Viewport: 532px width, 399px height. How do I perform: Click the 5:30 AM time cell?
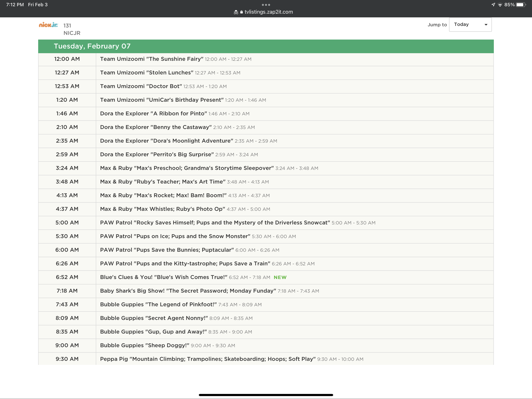tap(67, 236)
